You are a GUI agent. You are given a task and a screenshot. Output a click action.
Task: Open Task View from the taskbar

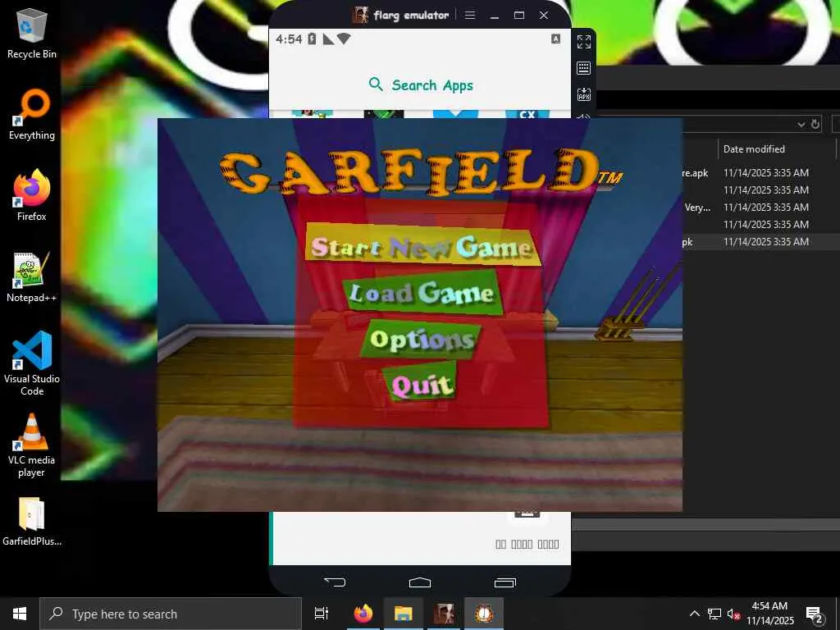(x=322, y=614)
